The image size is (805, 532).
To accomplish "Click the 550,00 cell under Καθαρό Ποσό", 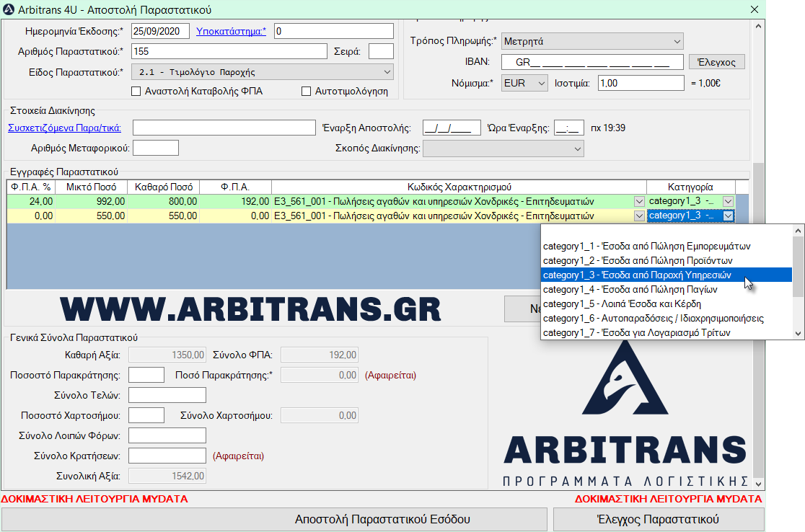I will [x=163, y=216].
